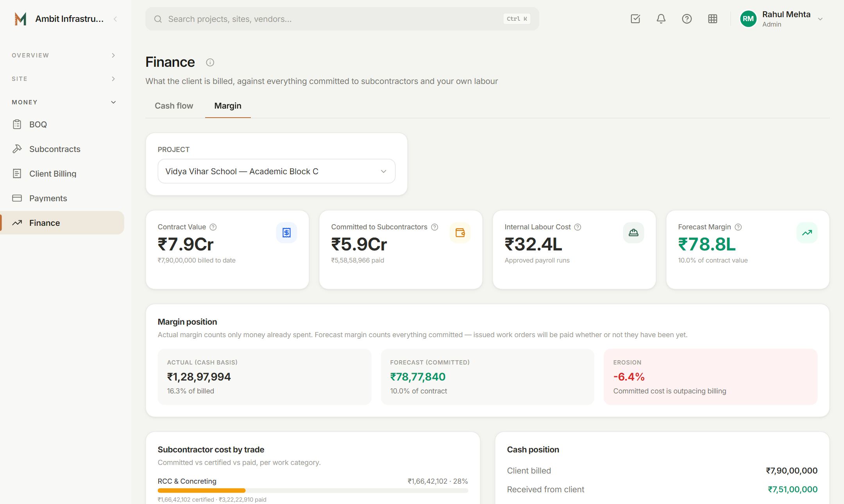Click the Finance trend icon in sidebar

click(x=17, y=223)
